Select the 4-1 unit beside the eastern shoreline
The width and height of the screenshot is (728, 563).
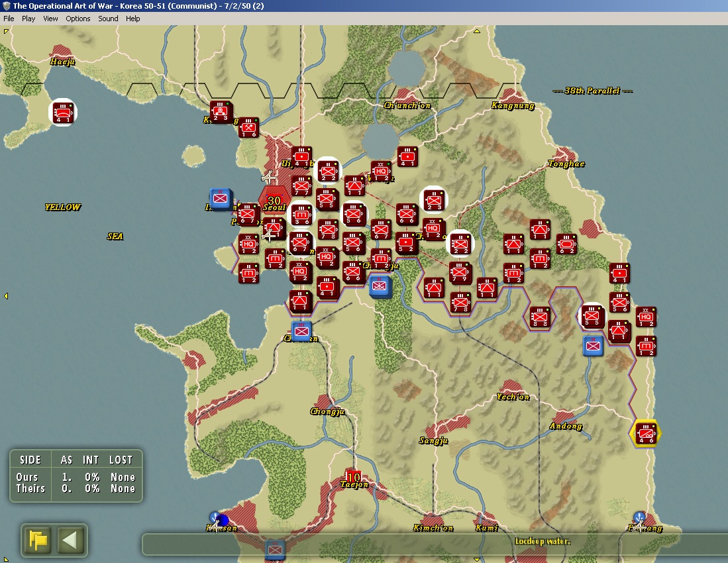[619, 274]
